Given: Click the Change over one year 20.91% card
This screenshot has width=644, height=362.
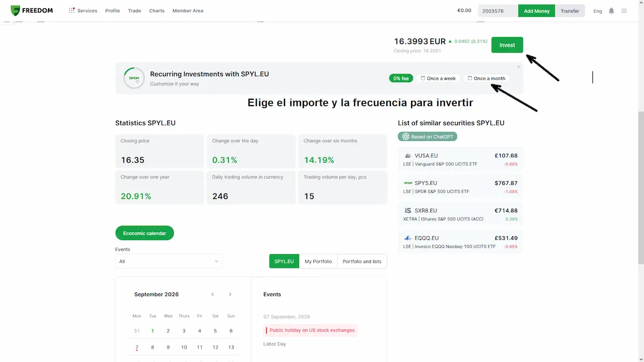Looking at the screenshot, I should 159,187.
